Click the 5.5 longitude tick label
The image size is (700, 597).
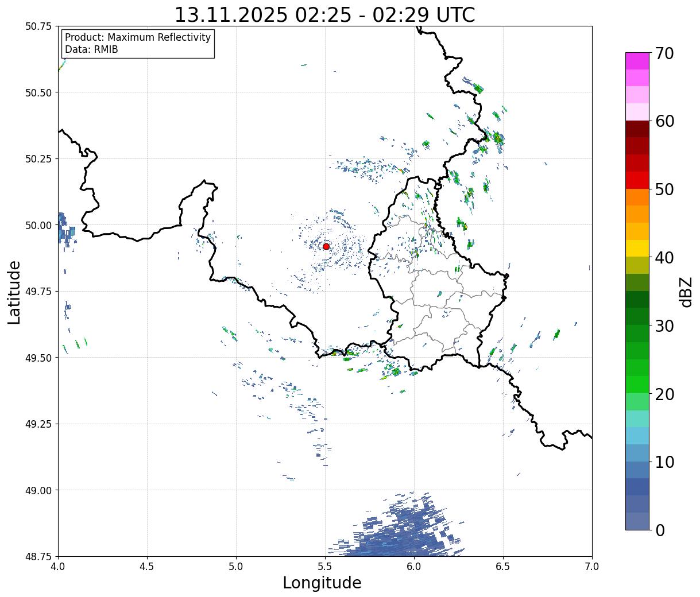[325, 567]
